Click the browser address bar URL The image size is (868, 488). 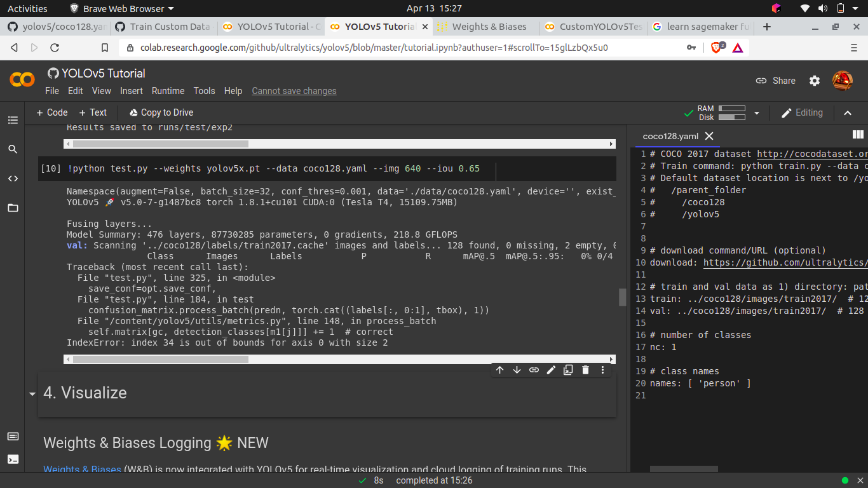point(374,48)
